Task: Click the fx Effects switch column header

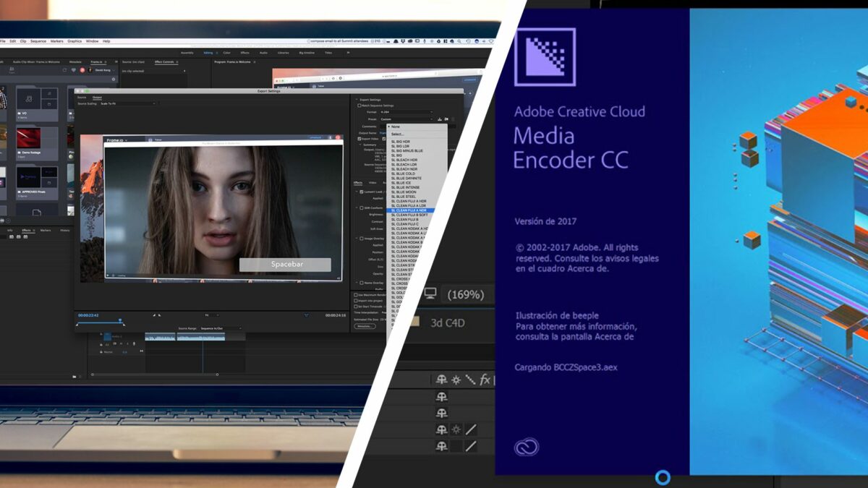Action: click(x=485, y=380)
